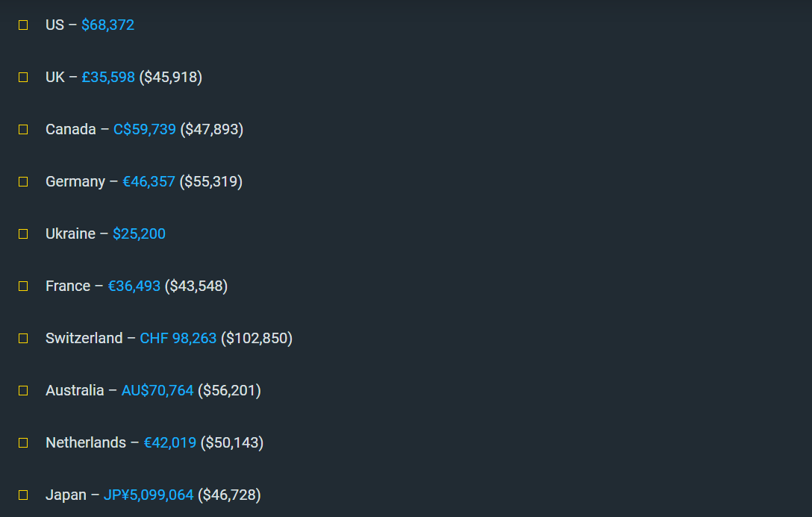Click the square bullet beside France

tap(23, 286)
